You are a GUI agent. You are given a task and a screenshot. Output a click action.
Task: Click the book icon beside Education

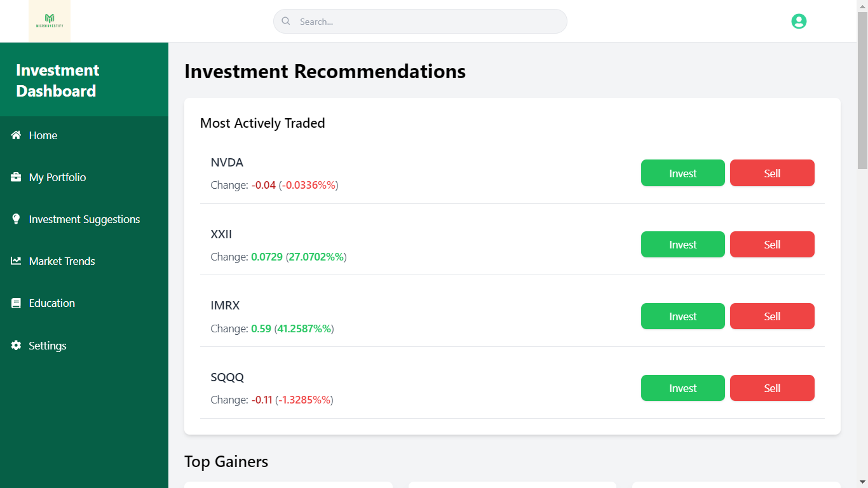pyautogui.click(x=17, y=303)
